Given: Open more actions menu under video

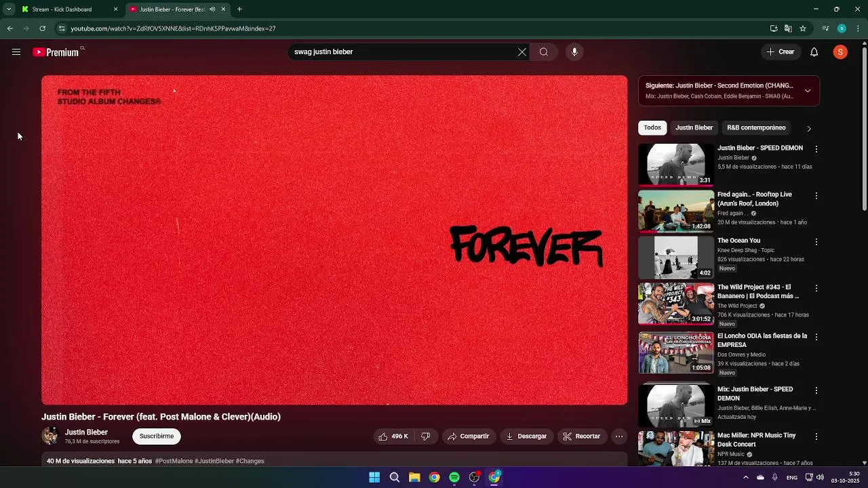Looking at the screenshot, I should [619, 436].
